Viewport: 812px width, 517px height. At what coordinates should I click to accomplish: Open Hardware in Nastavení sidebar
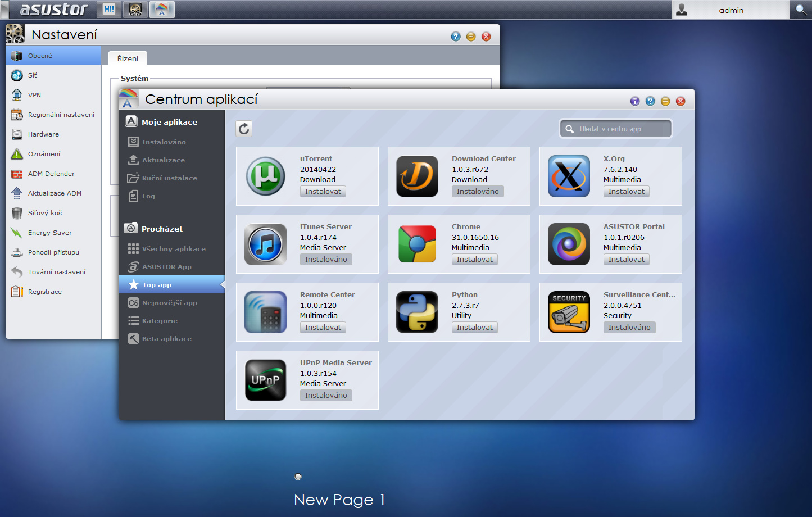53,134
